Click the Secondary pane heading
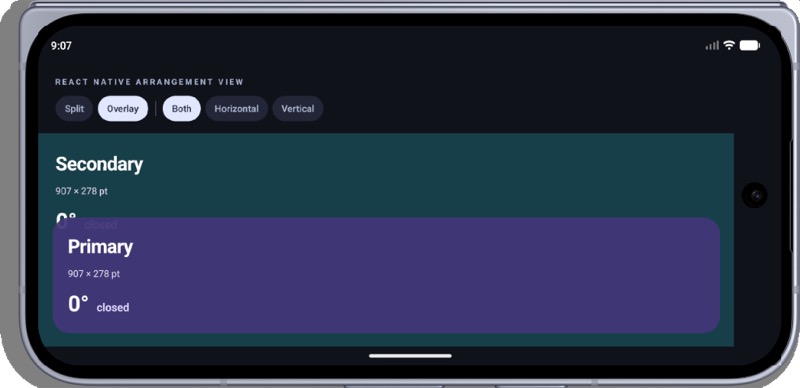Image resolution: width=800 pixels, height=388 pixels. click(99, 164)
